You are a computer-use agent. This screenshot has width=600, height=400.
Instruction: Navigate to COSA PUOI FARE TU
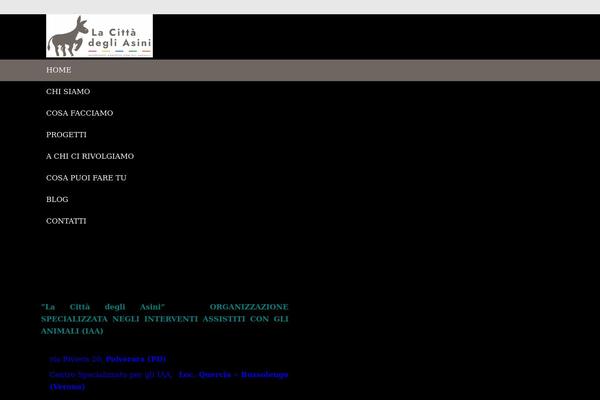click(86, 177)
